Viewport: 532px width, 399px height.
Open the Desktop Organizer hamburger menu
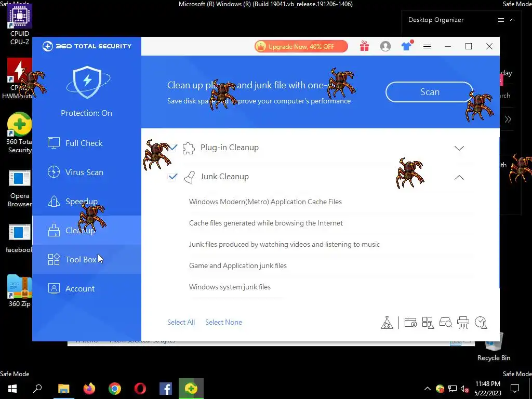[x=501, y=20]
